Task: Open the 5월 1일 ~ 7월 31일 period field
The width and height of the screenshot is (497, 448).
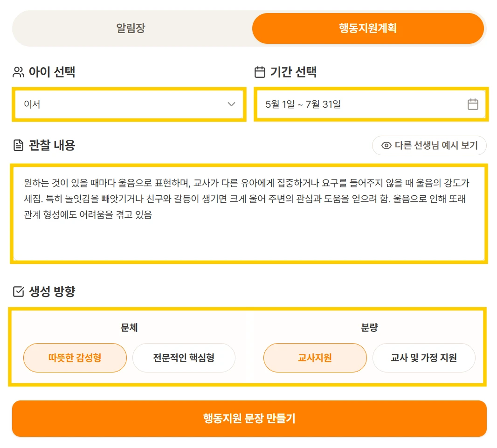Action: 371,104
